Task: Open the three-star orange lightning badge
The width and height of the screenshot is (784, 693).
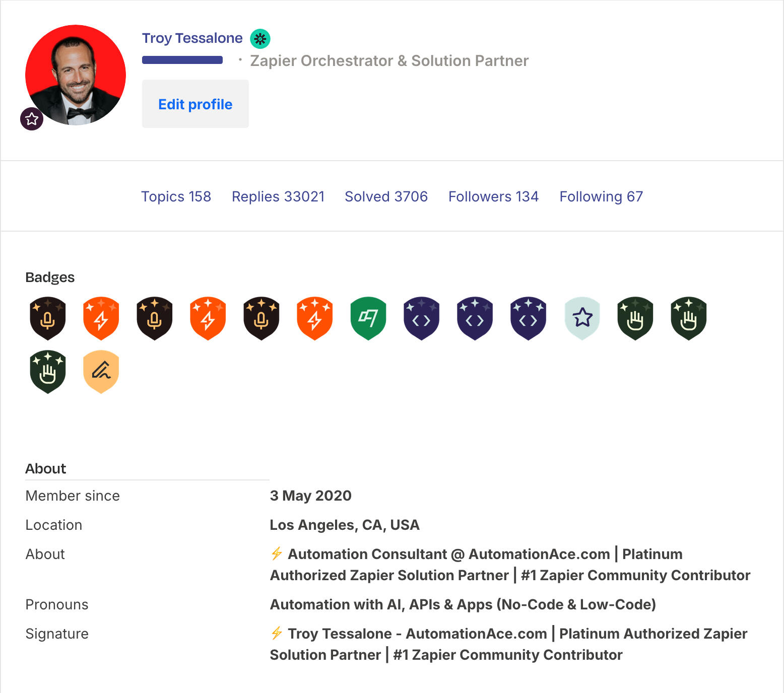Action: click(x=315, y=318)
